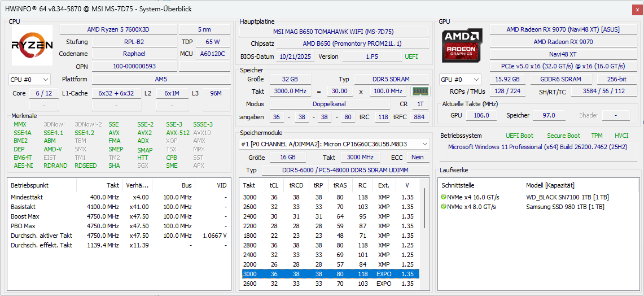Click the green check icon for Samsung SSD
Viewport: 644px width, 296px height.
tap(443, 206)
